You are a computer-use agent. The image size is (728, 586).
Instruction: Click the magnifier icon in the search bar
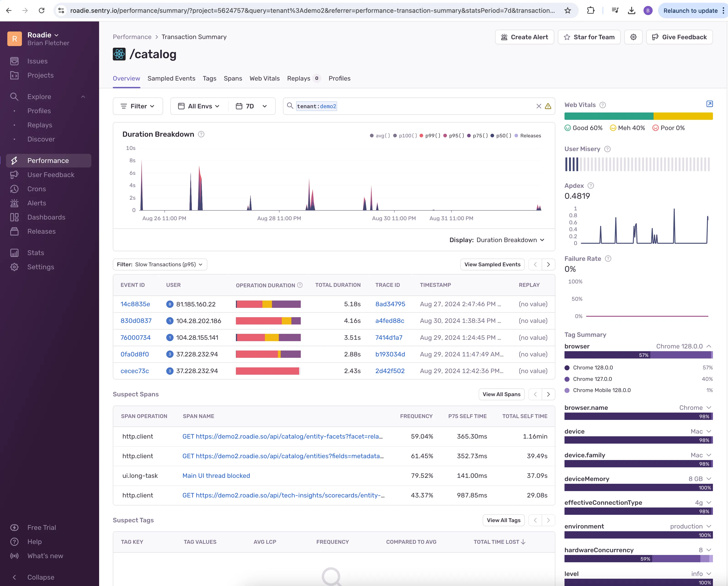pyautogui.click(x=290, y=106)
